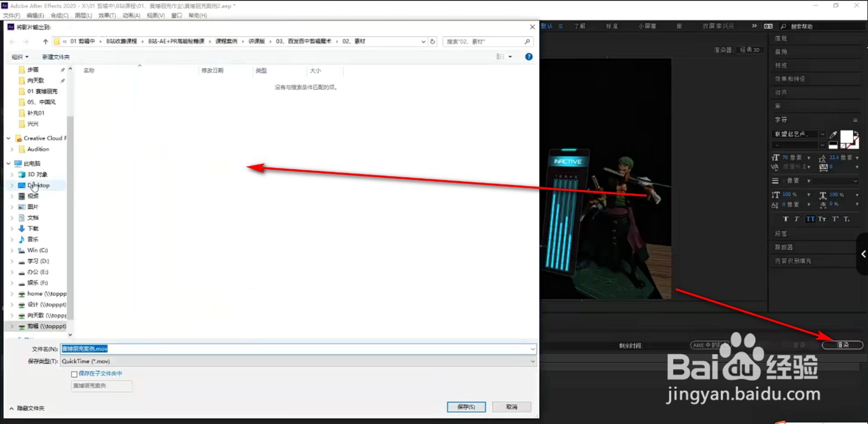Open the address path history dropdown
The width and height of the screenshot is (868, 424).
[424, 41]
